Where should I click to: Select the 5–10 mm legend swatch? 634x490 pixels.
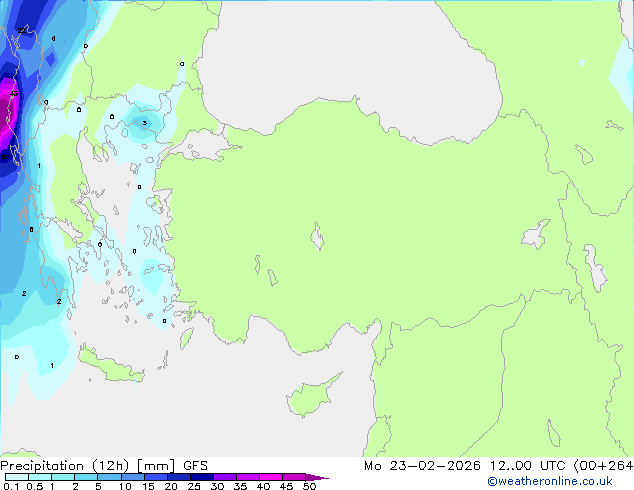pos(109,477)
